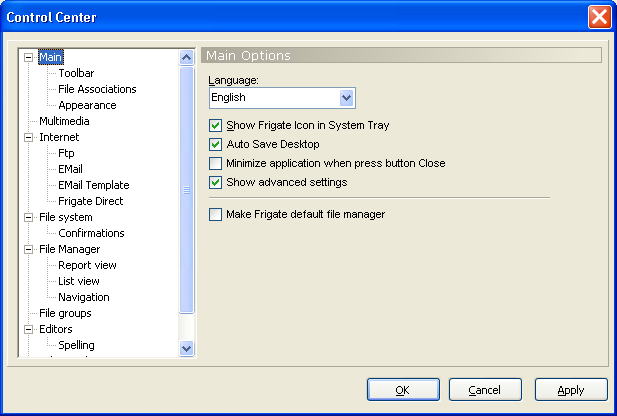Screen dimensions: 617x416
Task: Open EMail Template settings
Action: [x=94, y=185]
